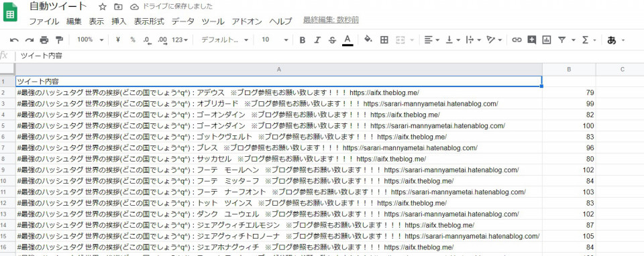The width and height of the screenshot is (644, 256).
Task: Open the functions sigma dropdown
Action: (588, 40)
